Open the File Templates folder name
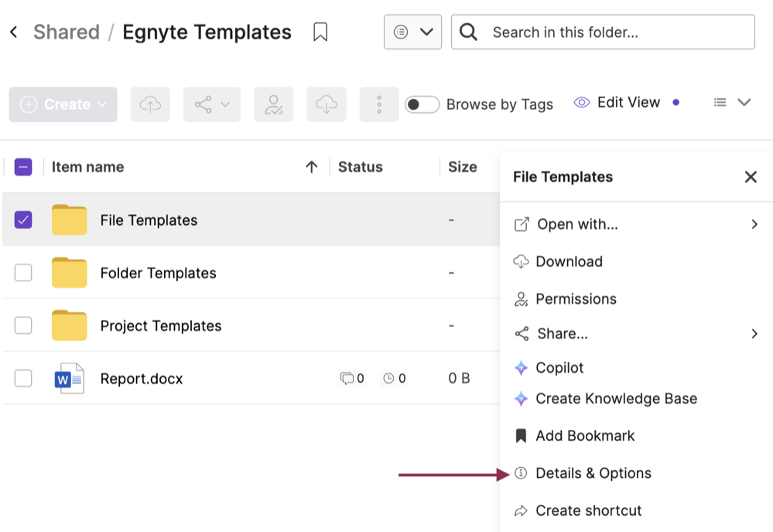This screenshot has height=532, width=773. (x=149, y=220)
